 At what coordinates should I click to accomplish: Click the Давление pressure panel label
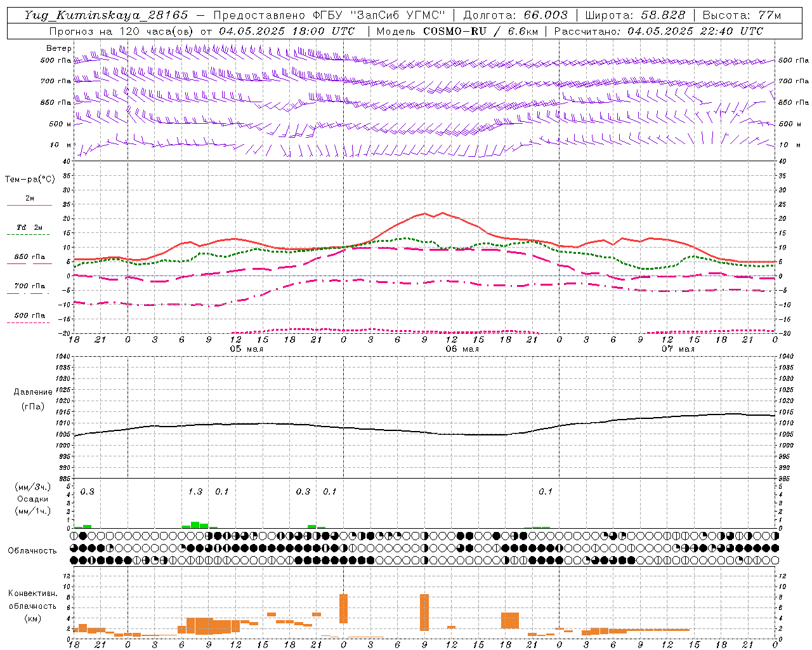click(x=33, y=392)
